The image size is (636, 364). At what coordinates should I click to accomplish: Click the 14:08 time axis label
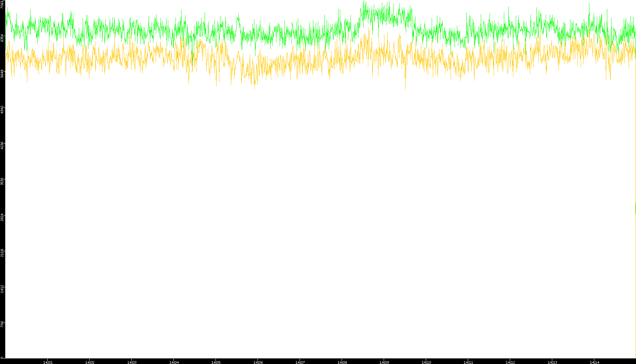342,362
